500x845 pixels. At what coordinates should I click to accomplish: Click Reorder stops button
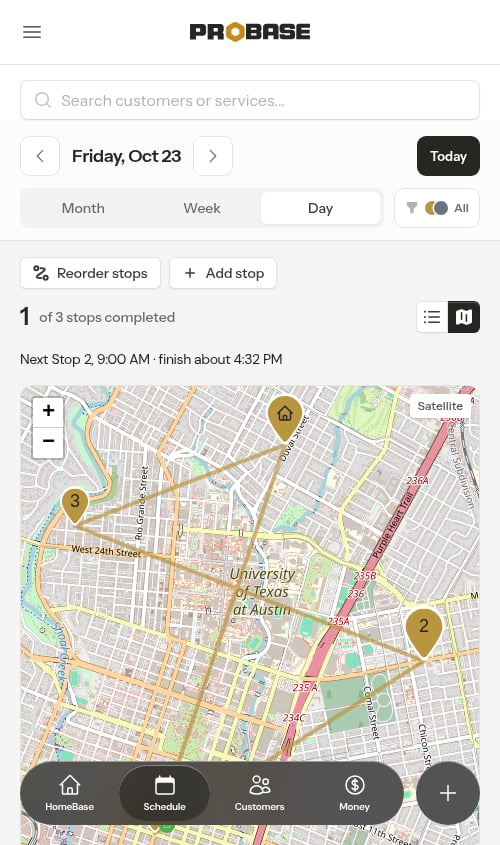click(91, 273)
